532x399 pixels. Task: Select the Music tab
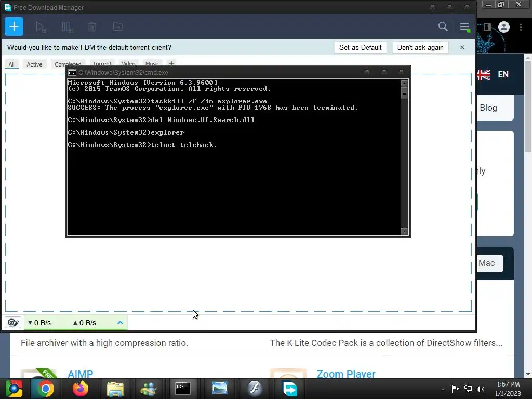tap(152, 63)
